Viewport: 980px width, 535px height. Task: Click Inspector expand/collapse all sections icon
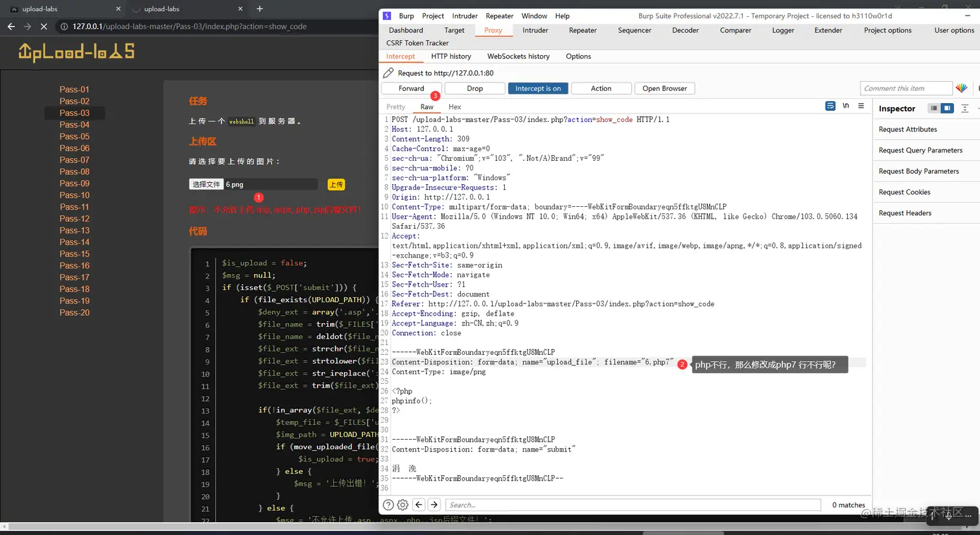pos(964,108)
